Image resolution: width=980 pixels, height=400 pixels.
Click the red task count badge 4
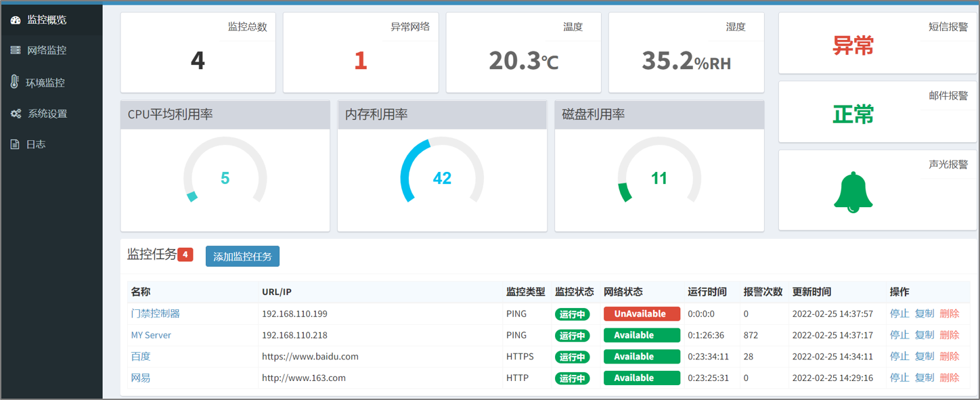(185, 254)
